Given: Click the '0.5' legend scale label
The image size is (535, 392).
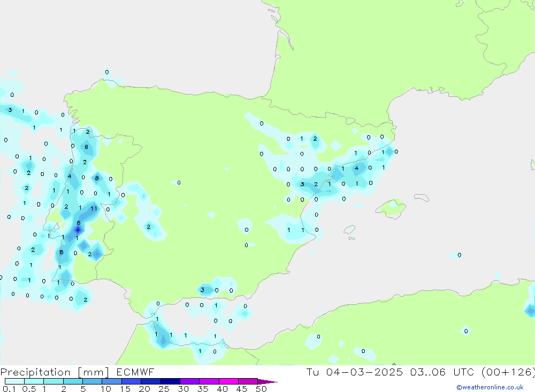Looking at the screenshot, I should 29,389.
